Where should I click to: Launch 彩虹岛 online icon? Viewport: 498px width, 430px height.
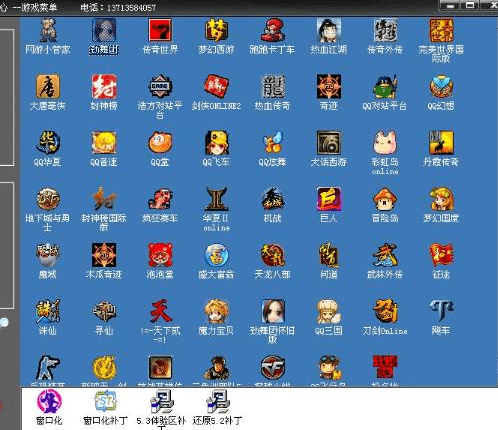tap(385, 143)
